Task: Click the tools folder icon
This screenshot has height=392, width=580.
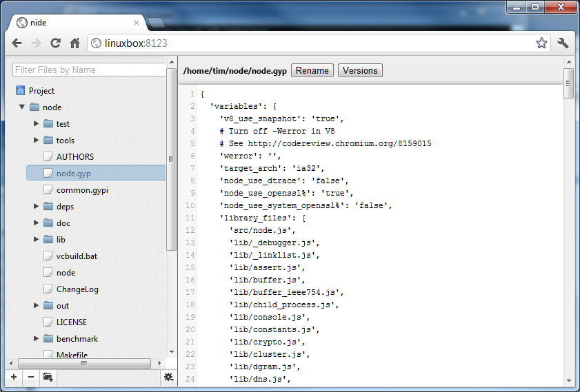Action: click(x=48, y=141)
